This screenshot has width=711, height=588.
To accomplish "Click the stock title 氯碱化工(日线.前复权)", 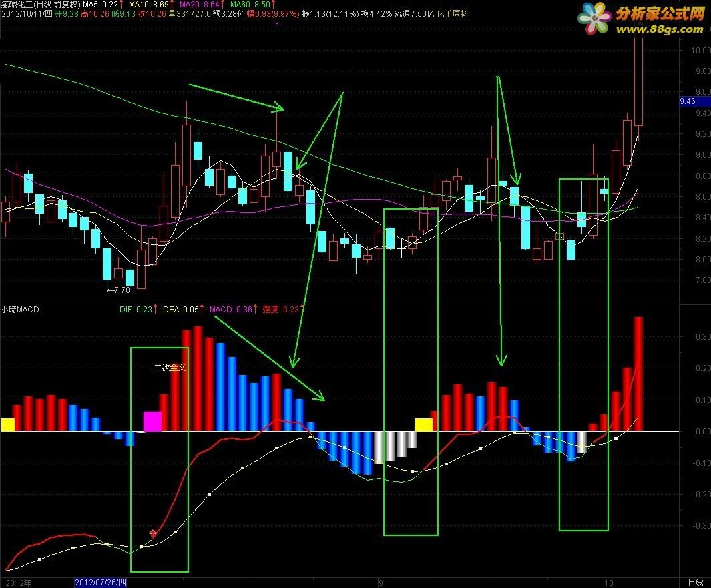I will 41,5.
